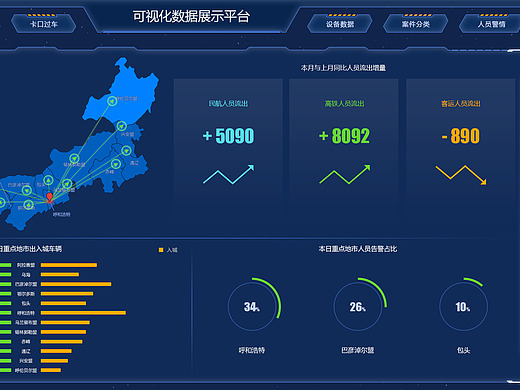Select the 通辽 map marker
The width and height of the screenshot is (520, 390).
click(126, 151)
